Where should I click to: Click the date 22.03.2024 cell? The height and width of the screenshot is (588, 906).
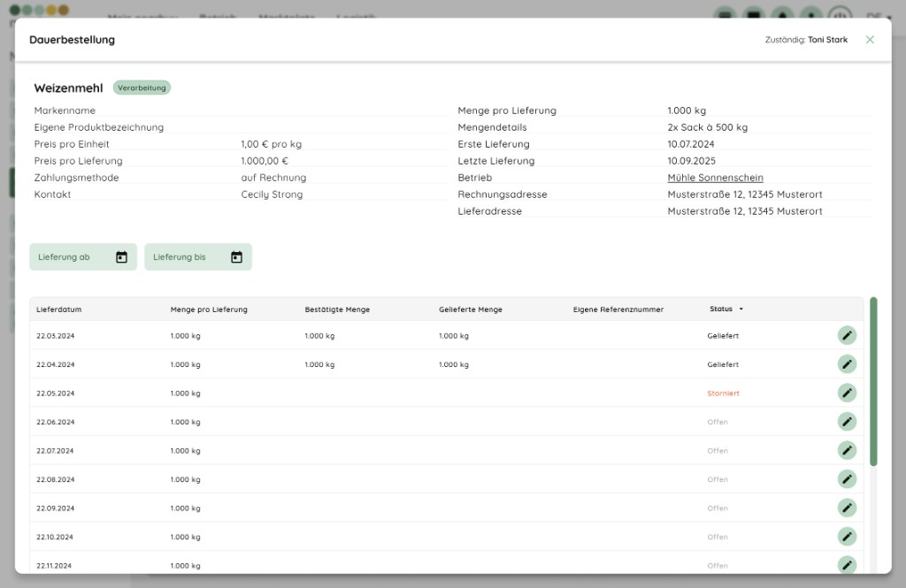coord(56,336)
